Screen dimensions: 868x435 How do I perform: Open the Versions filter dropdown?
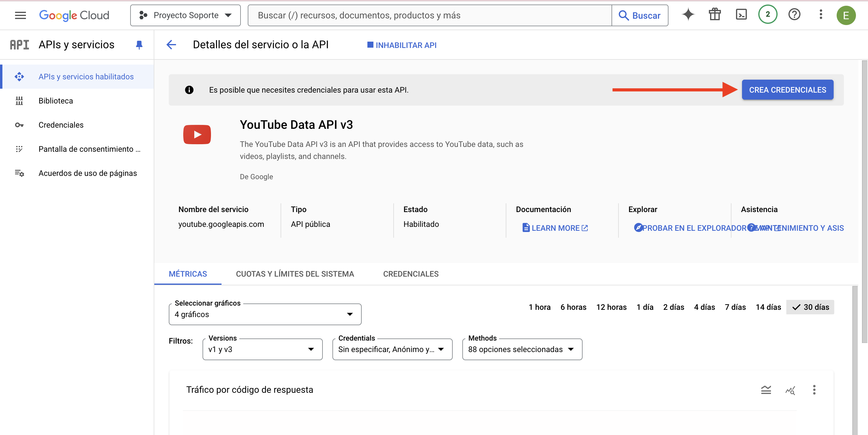(x=263, y=349)
